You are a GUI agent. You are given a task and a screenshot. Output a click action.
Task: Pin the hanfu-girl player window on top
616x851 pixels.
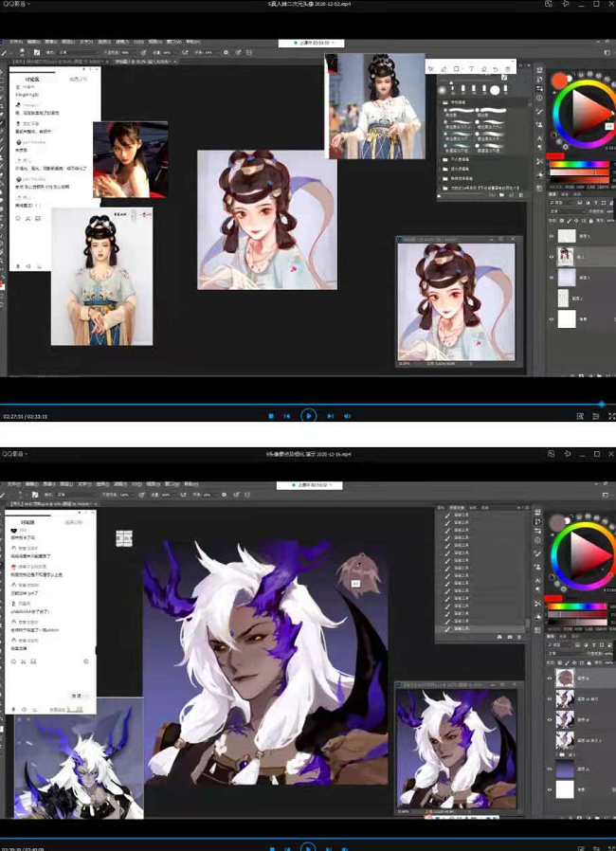point(566,4)
